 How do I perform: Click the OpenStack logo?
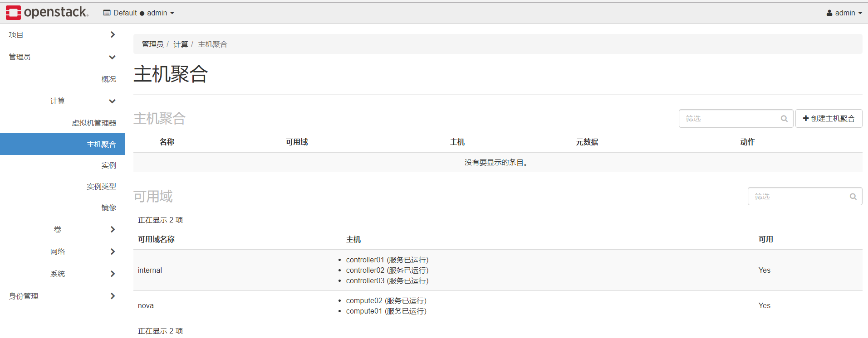click(x=47, y=13)
